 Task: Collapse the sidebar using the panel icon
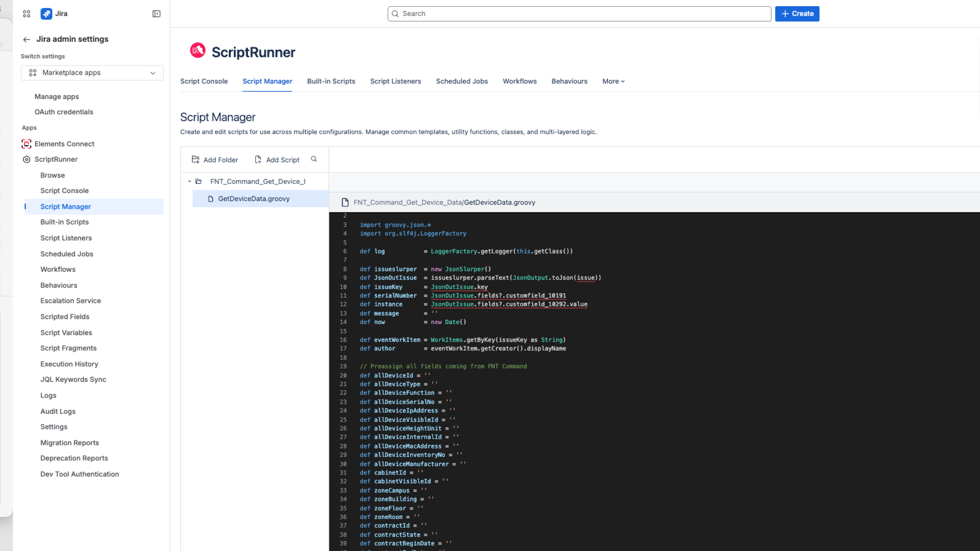[x=156, y=14]
